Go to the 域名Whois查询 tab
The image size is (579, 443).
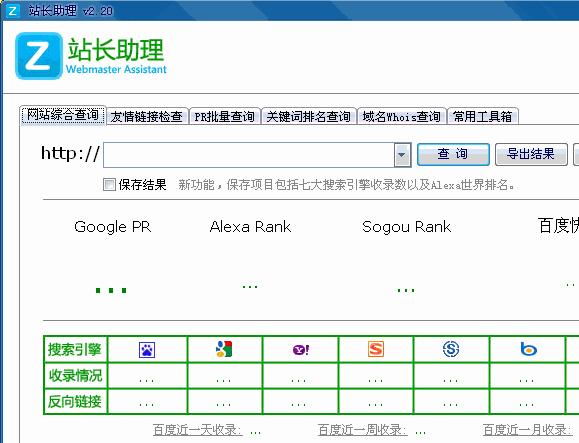tap(401, 116)
